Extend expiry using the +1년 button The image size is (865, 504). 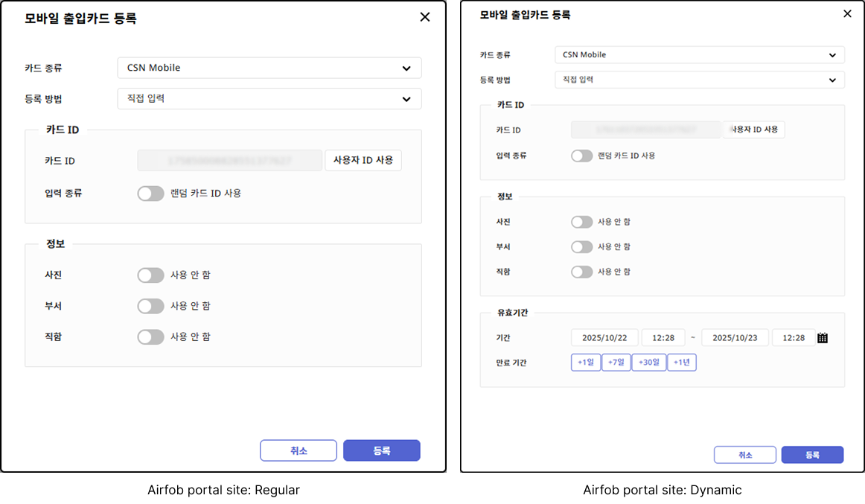pos(681,363)
